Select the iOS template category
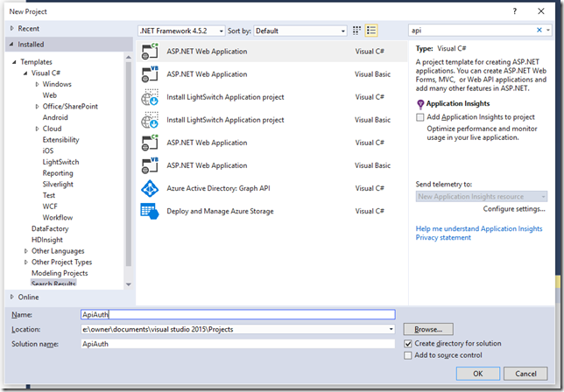Image resolution: width=564 pixels, height=392 pixels. (x=48, y=150)
